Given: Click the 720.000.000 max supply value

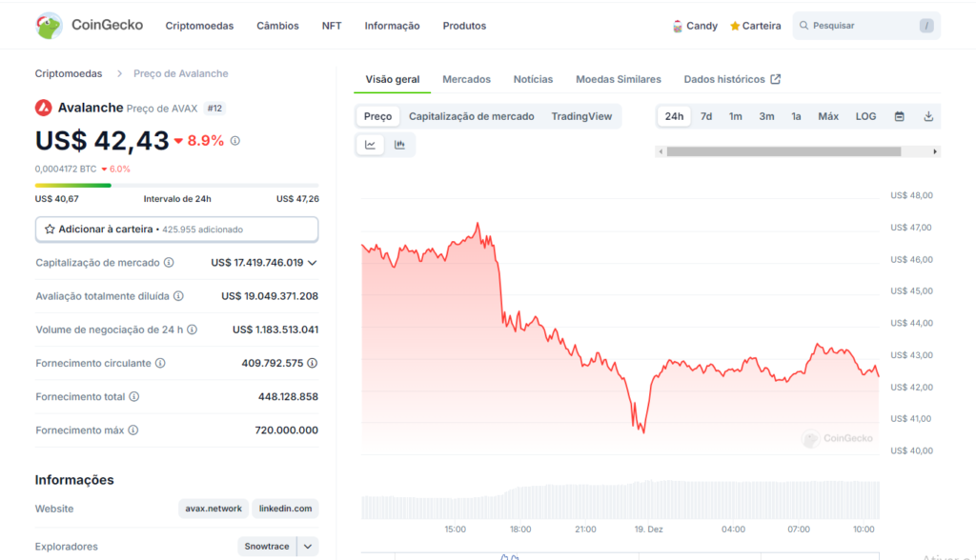Looking at the screenshot, I should 286,430.
